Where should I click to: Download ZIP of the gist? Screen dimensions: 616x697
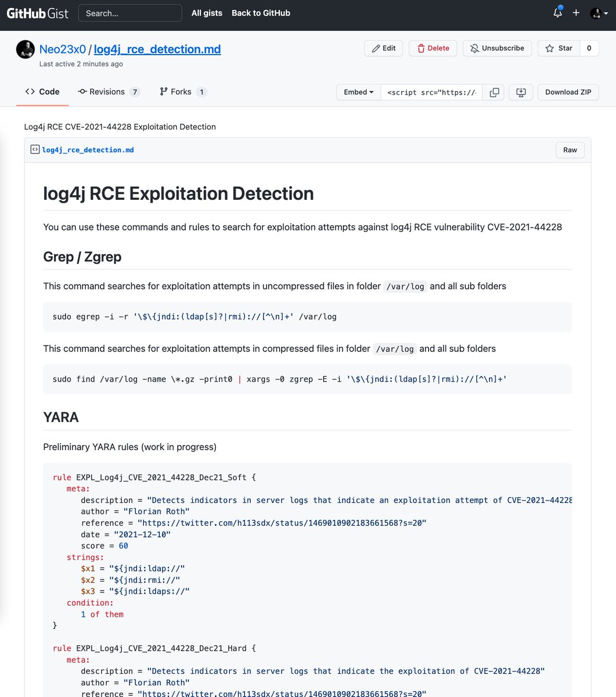pos(568,92)
